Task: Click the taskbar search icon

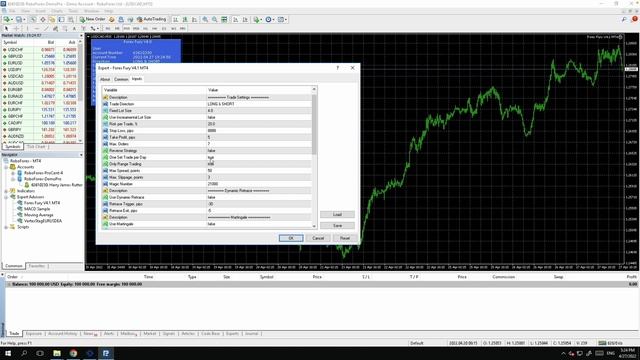Action: (x=24, y=353)
